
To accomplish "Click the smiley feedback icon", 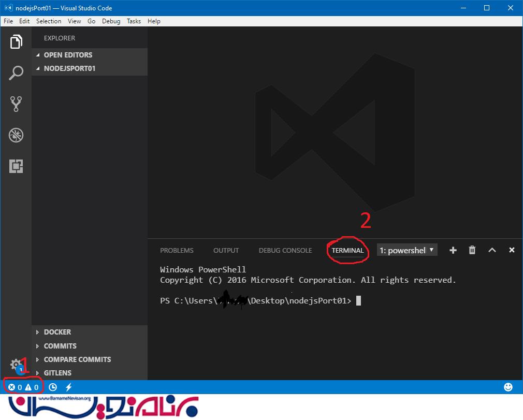I will 508,387.
